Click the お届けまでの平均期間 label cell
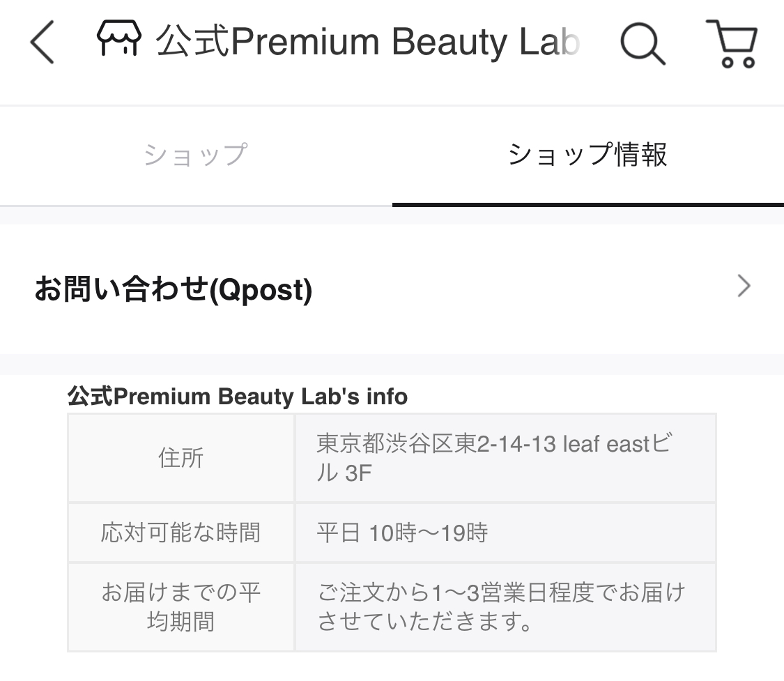The image size is (784, 681). pyautogui.click(x=181, y=607)
